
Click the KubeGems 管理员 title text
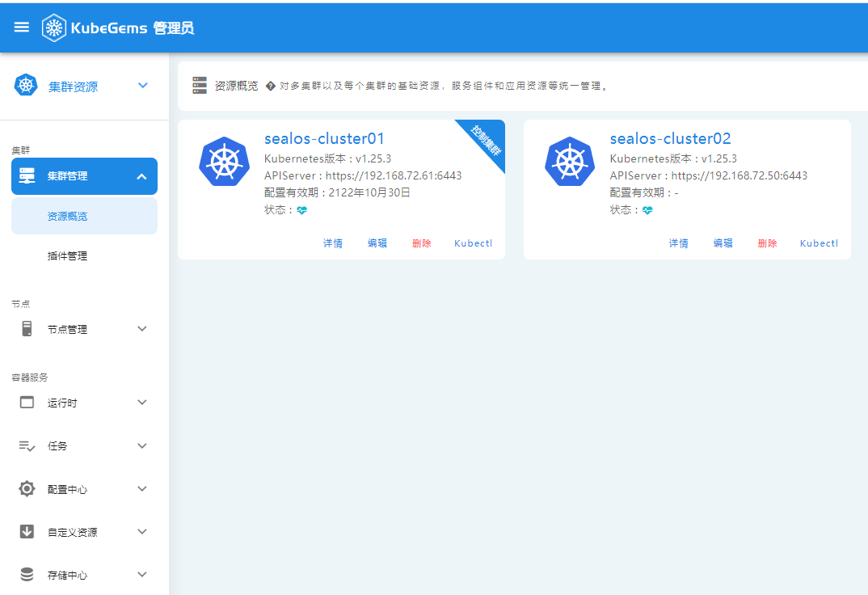pyautogui.click(x=133, y=27)
